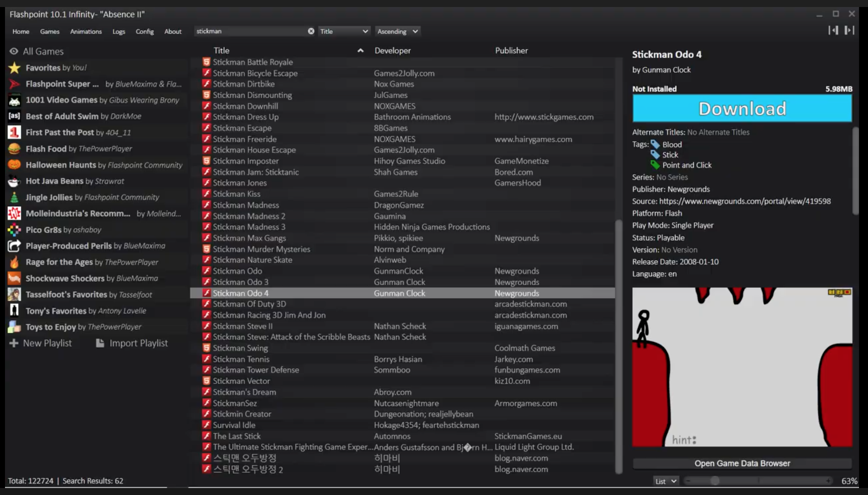Click the Stickman Odo 4 screenshot thumbnail
This screenshot has height=495, width=868.
(742, 367)
